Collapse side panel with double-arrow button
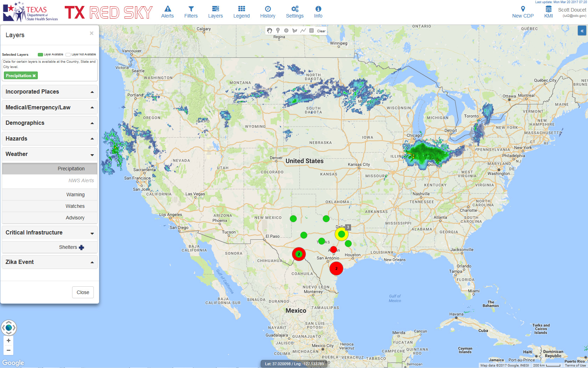This screenshot has width=588, height=368. click(582, 31)
